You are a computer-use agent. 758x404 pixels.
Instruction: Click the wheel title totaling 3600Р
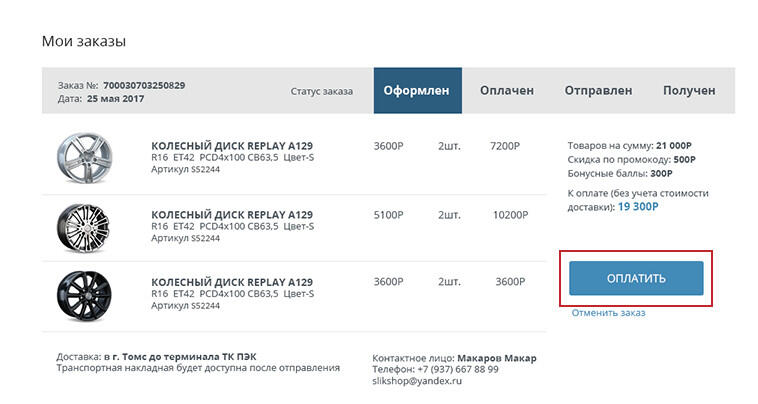tap(231, 282)
